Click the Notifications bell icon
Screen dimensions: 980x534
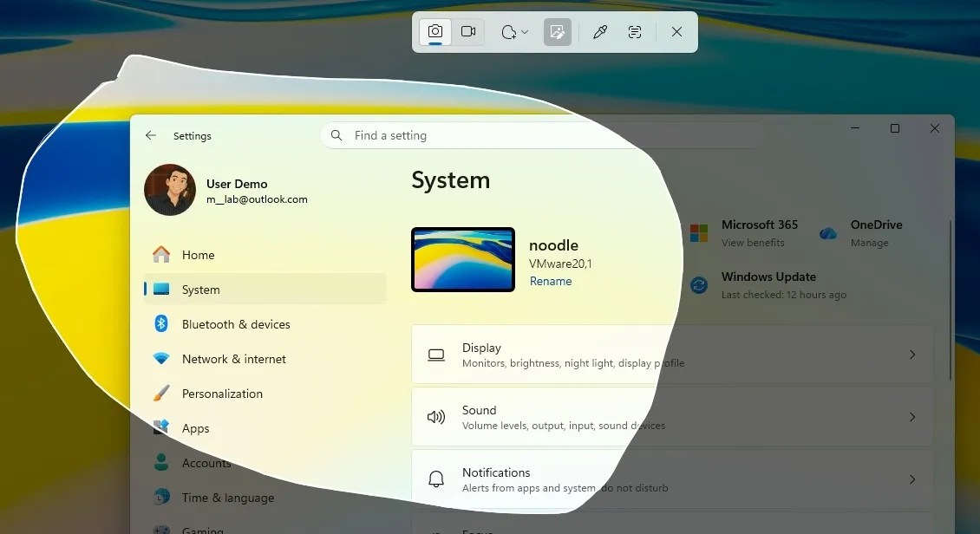(436, 479)
